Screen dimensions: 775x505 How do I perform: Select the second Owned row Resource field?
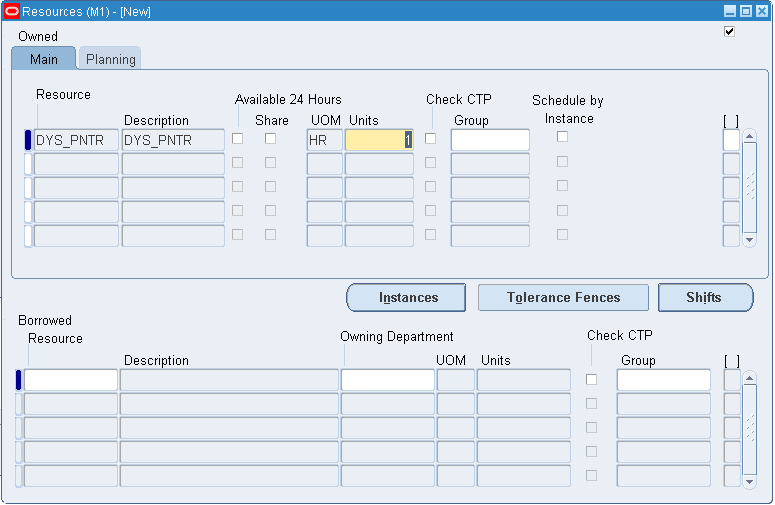pyautogui.click(x=76, y=164)
